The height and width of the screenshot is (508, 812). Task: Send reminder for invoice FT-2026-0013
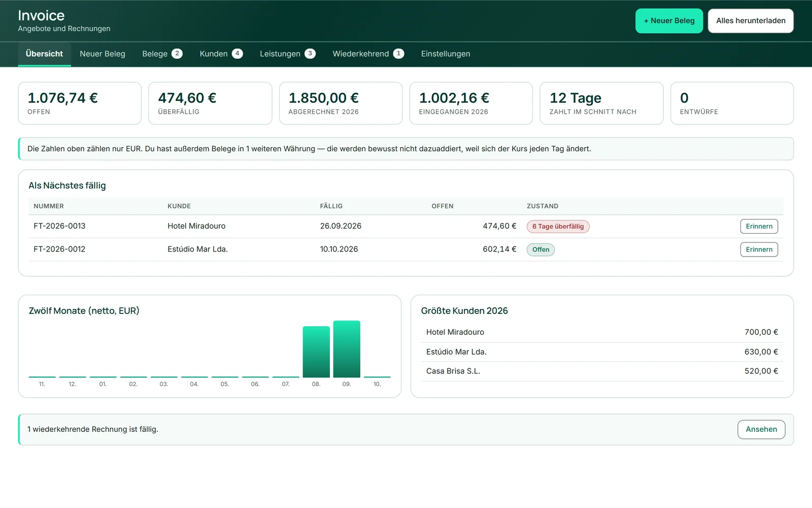tap(759, 227)
